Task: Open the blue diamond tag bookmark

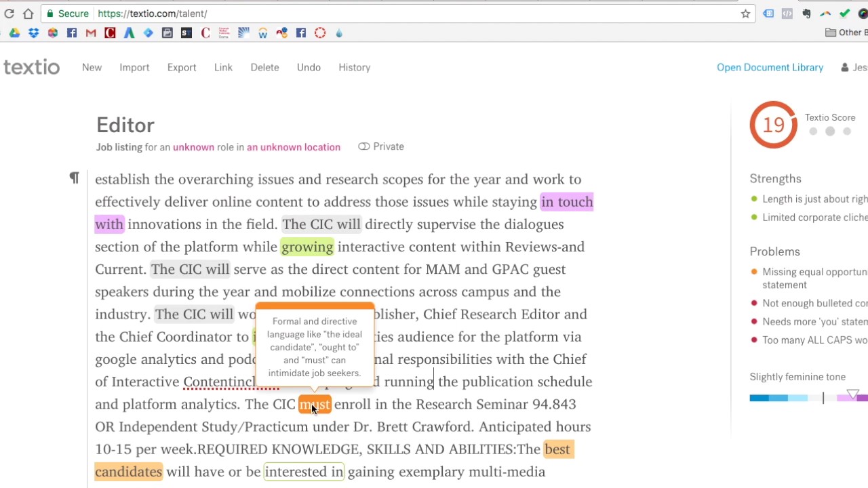Action: [148, 33]
